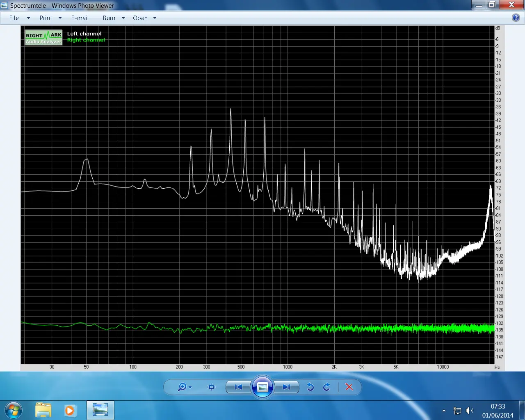
Task: Expand the Burn dropdown arrow
Action: click(123, 18)
